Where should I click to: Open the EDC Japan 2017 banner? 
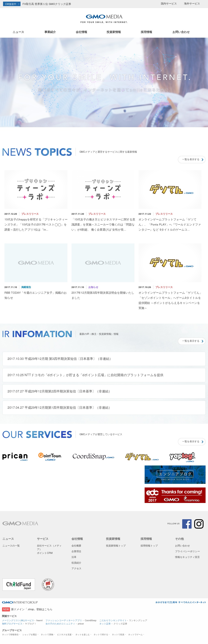click(175, 495)
